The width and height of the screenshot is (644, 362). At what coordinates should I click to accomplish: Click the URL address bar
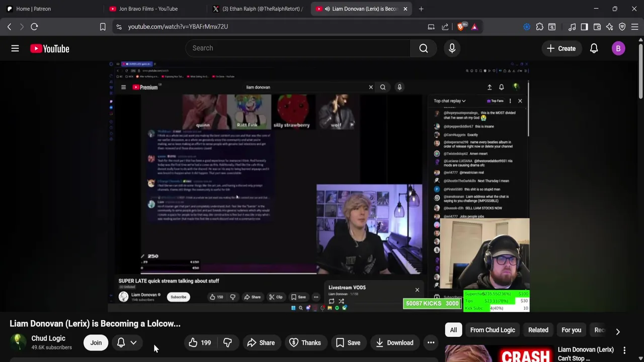click(x=272, y=27)
